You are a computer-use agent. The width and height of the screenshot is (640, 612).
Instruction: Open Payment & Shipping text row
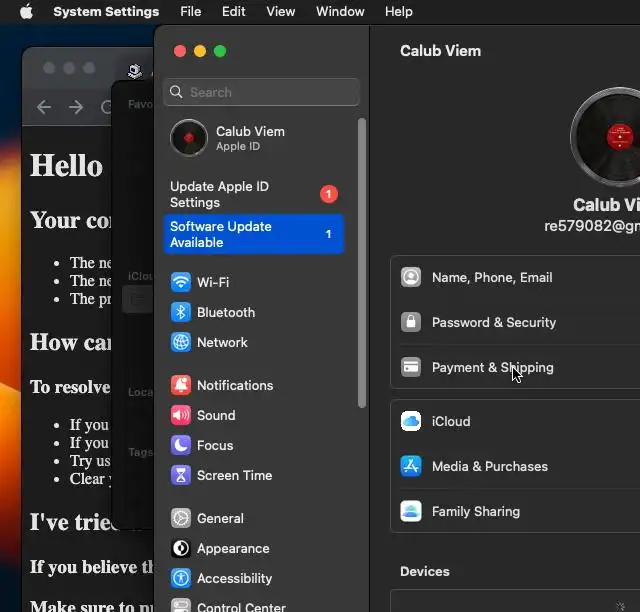pos(493,367)
